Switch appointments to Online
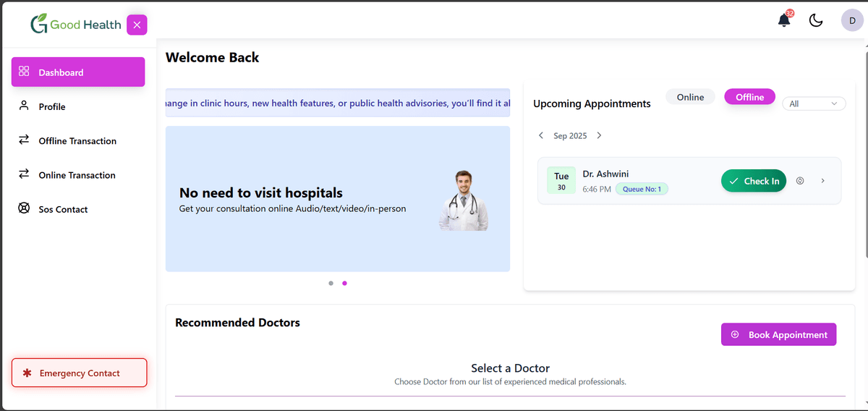Image resolution: width=868 pixels, height=411 pixels. [690, 97]
